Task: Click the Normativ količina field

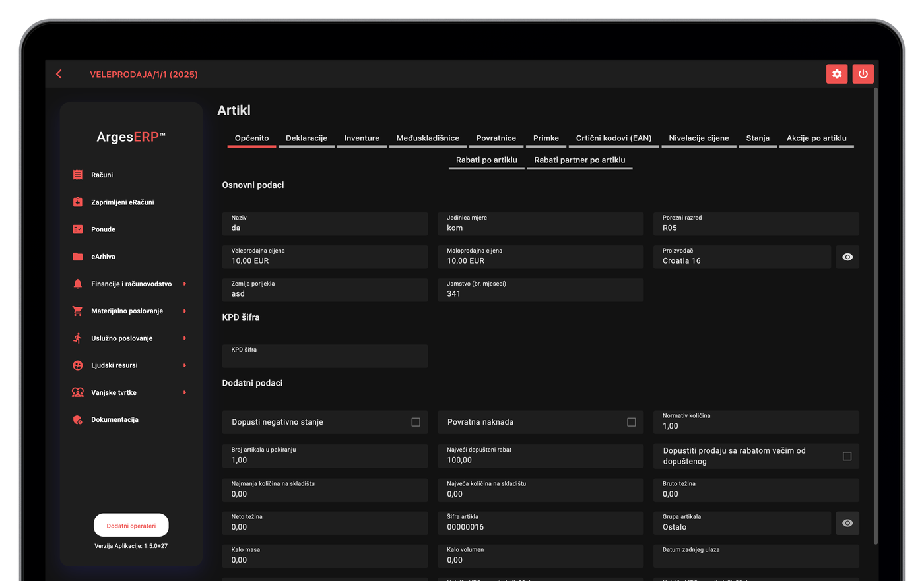Action: 756,422
